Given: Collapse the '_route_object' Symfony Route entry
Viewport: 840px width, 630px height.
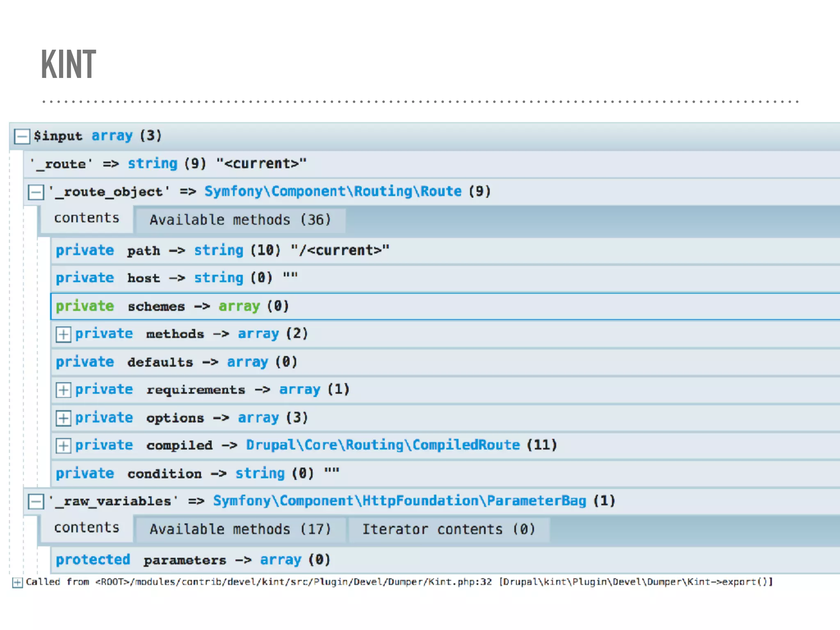Looking at the screenshot, I should 36,192.
